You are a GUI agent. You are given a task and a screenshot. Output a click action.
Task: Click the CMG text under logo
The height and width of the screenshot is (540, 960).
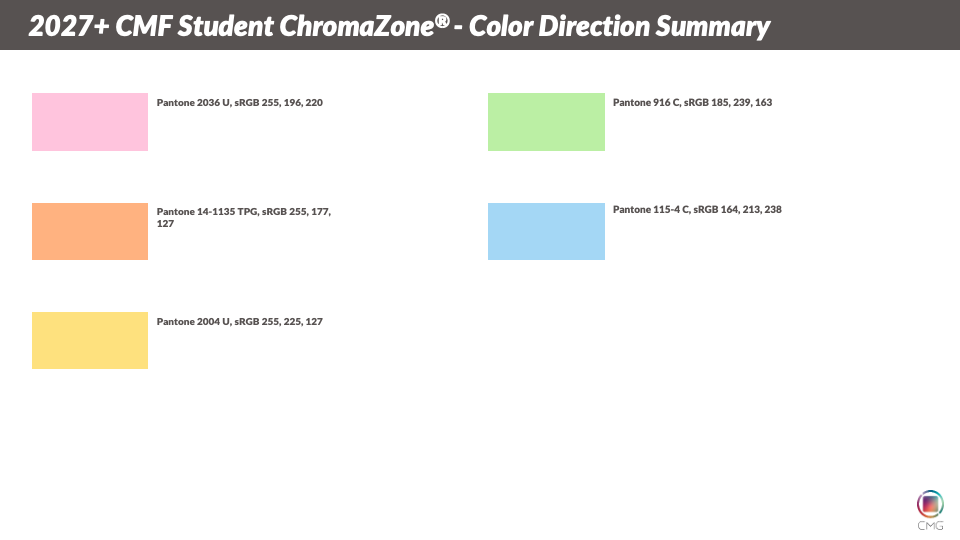(x=930, y=525)
